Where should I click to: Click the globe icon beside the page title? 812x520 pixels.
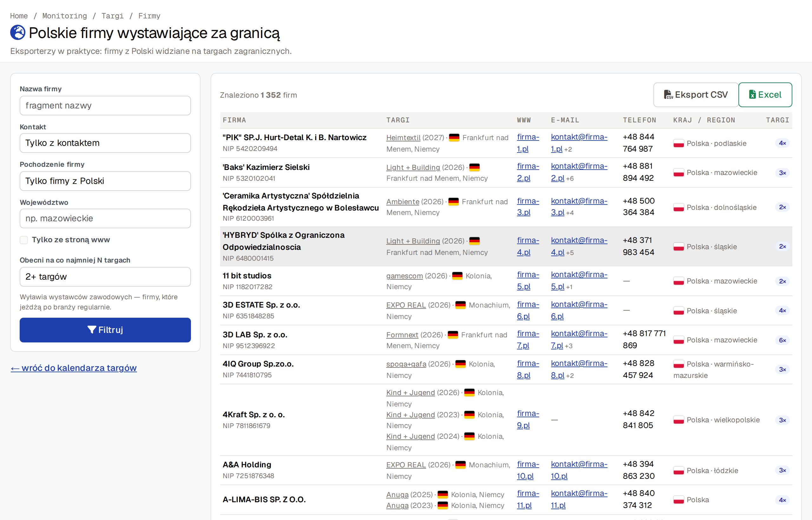tap(17, 33)
